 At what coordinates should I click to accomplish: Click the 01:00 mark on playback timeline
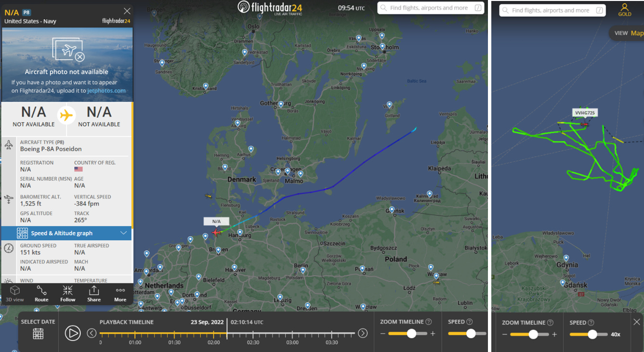(135, 342)
